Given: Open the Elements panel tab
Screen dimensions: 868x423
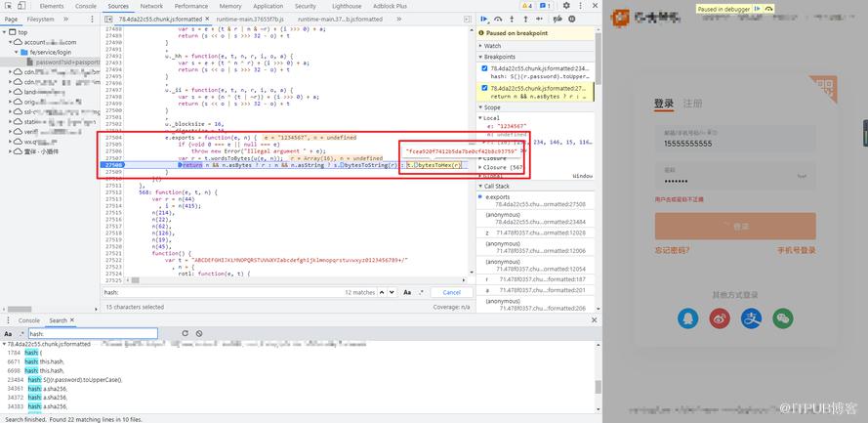Looking at the screenshot, I should [52, 6].
